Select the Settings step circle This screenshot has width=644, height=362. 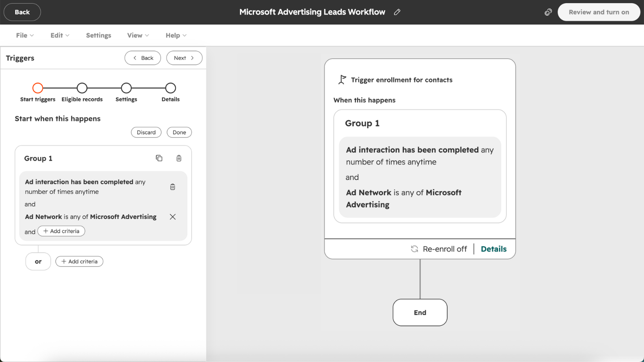click(x=126, y=88)
